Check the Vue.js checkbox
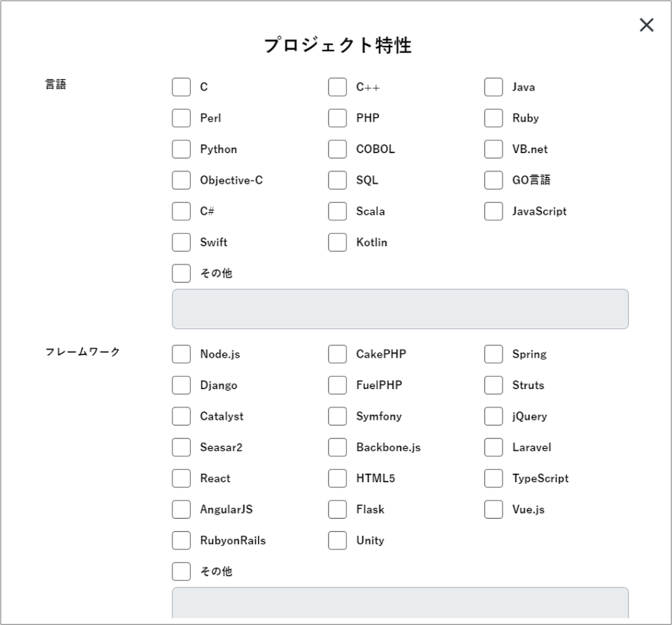 (x=493, y=510)
